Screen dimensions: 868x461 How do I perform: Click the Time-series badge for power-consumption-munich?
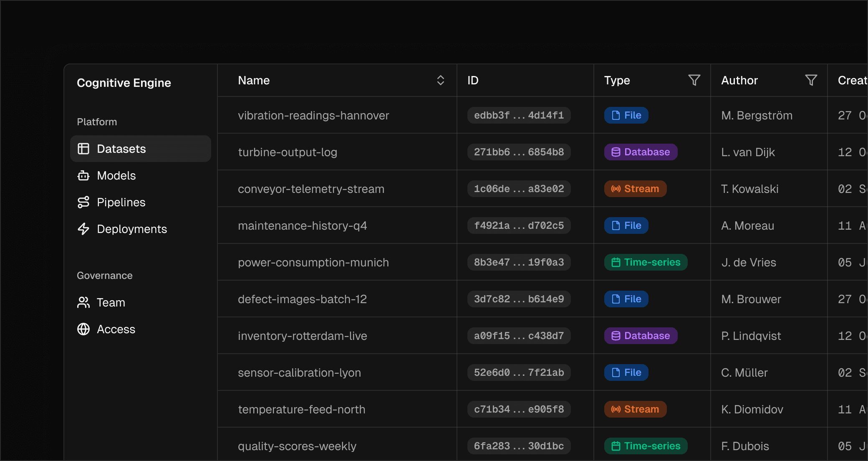click(x=646, y=262)
